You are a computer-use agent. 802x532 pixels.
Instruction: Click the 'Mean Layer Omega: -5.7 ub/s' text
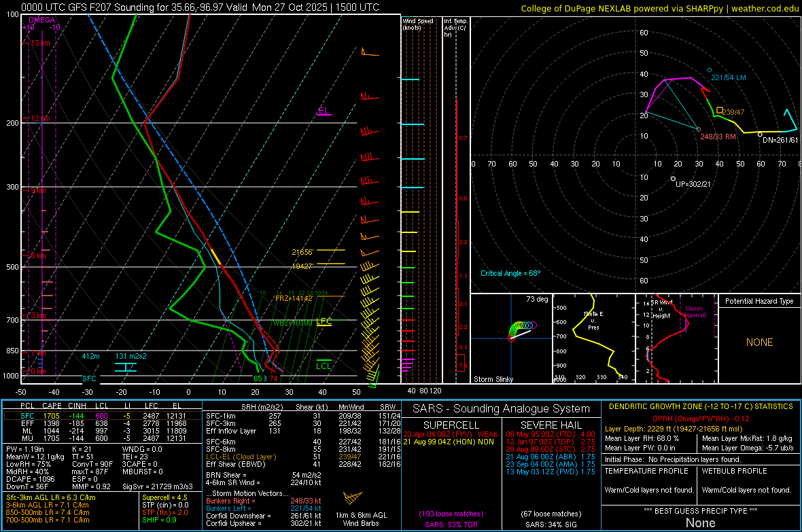click(x=748, y=448)
